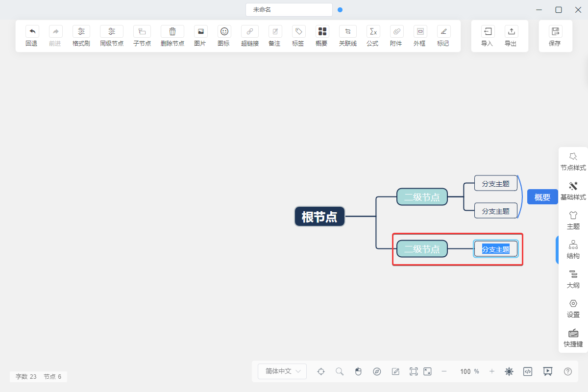Open the 主题 theme panel
The width and height of the screenshot is (588, 392).
coord(573,220)
